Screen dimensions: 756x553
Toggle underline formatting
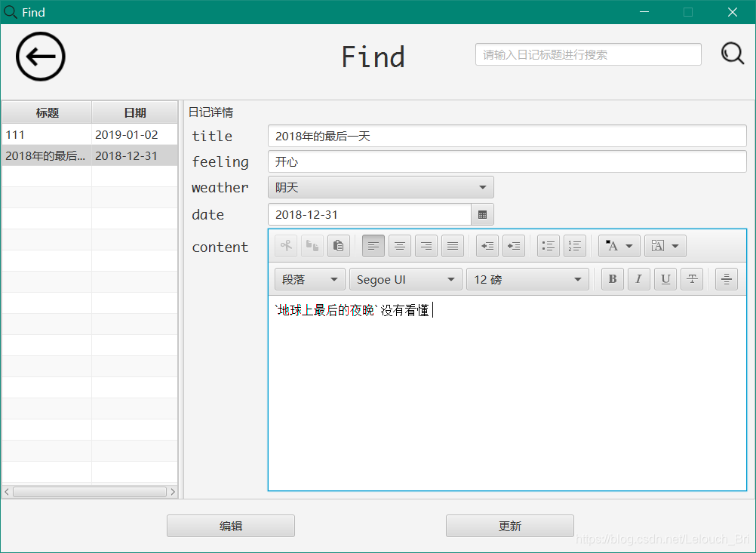click(x=665, y=279)
